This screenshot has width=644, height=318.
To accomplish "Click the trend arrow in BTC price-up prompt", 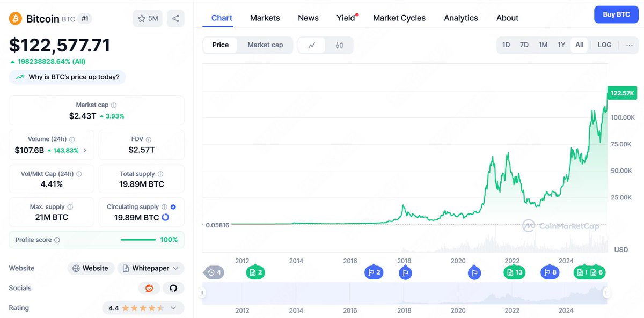I will (20, 77).
